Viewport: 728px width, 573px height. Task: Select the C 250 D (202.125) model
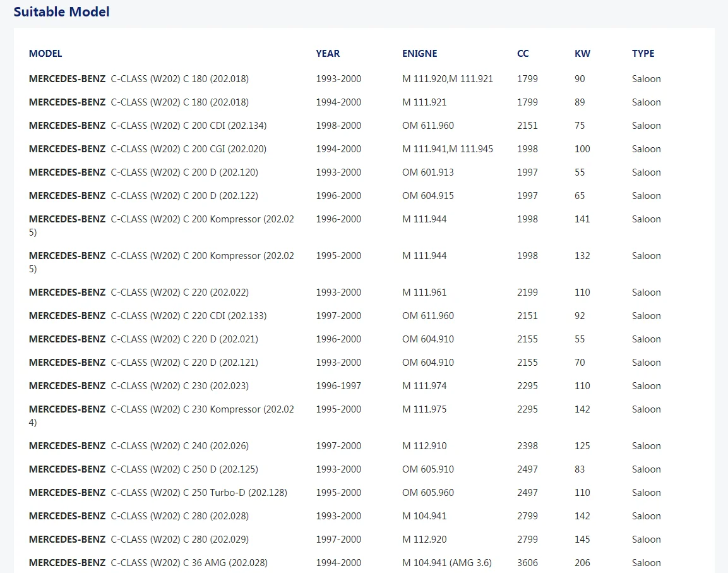(x=143, y=469)
